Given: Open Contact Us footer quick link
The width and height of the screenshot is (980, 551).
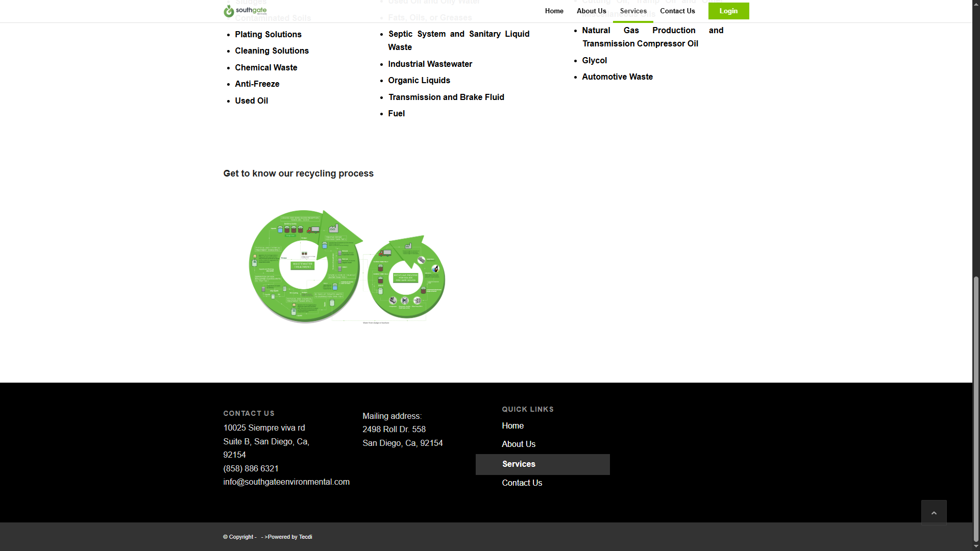Looking at the screenshot, I should [x=522, y=483].
